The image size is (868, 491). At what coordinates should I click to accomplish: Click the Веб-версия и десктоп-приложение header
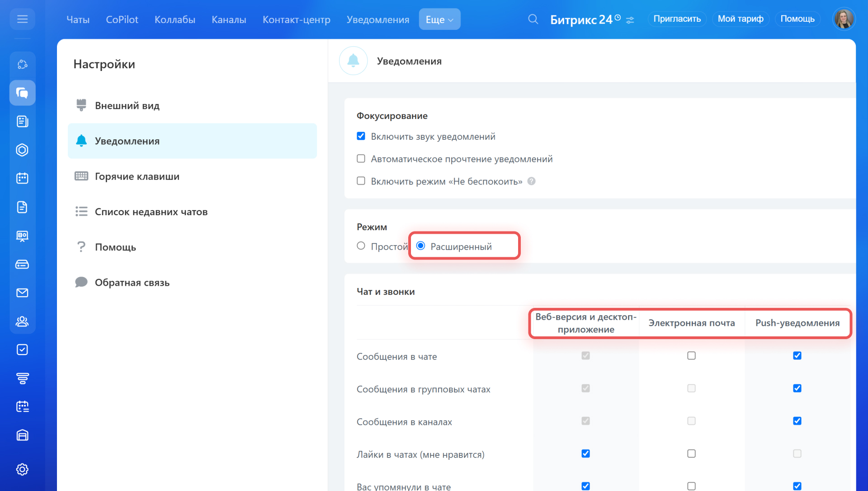point(586,323)
